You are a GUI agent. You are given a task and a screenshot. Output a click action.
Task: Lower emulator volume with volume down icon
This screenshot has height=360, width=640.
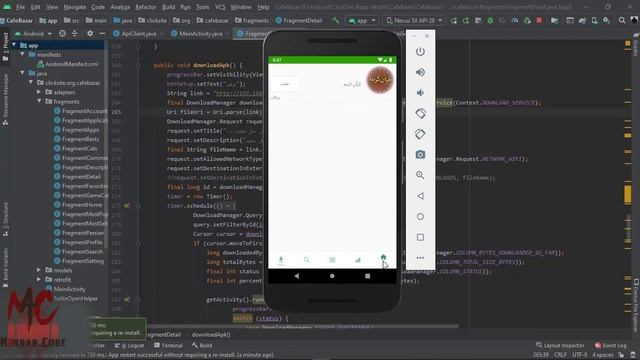(420, 93)
